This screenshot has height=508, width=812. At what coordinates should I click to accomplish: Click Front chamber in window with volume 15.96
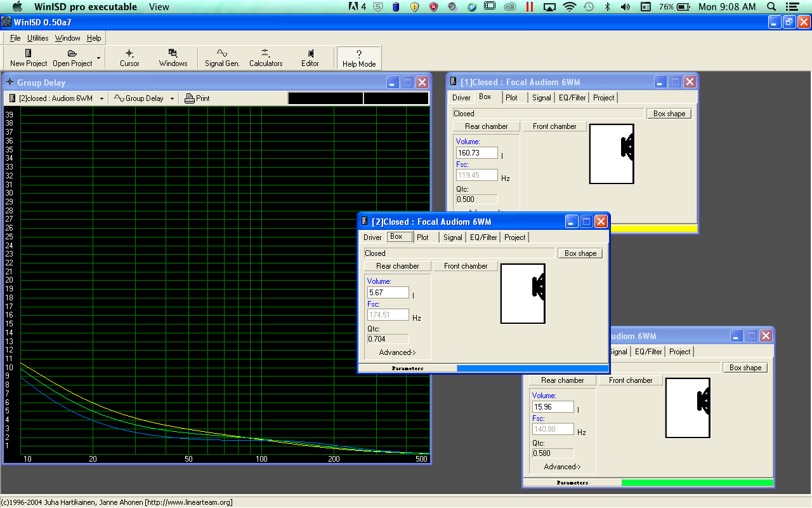click(631, 380)
